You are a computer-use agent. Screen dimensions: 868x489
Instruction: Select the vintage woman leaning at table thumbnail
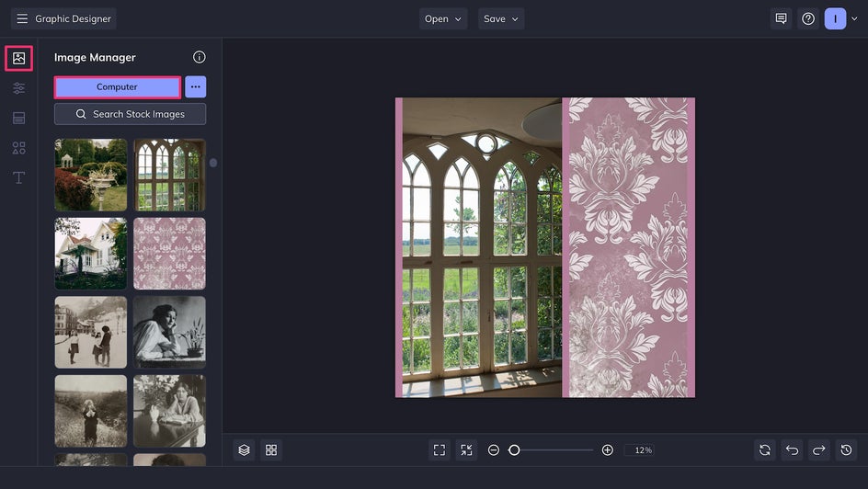pyautogui.click(x=169, y=332)
